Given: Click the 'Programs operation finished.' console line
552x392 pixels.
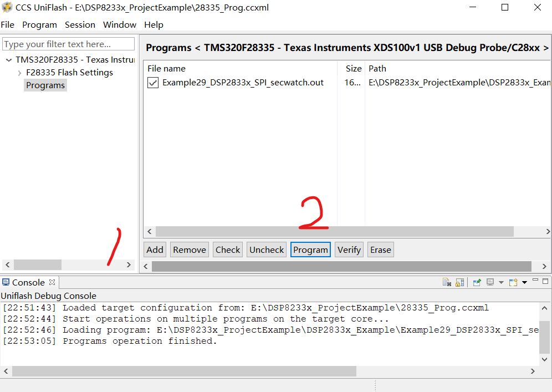Looking at the screenshot, I should pyautogui.click(x=110, y=341).
